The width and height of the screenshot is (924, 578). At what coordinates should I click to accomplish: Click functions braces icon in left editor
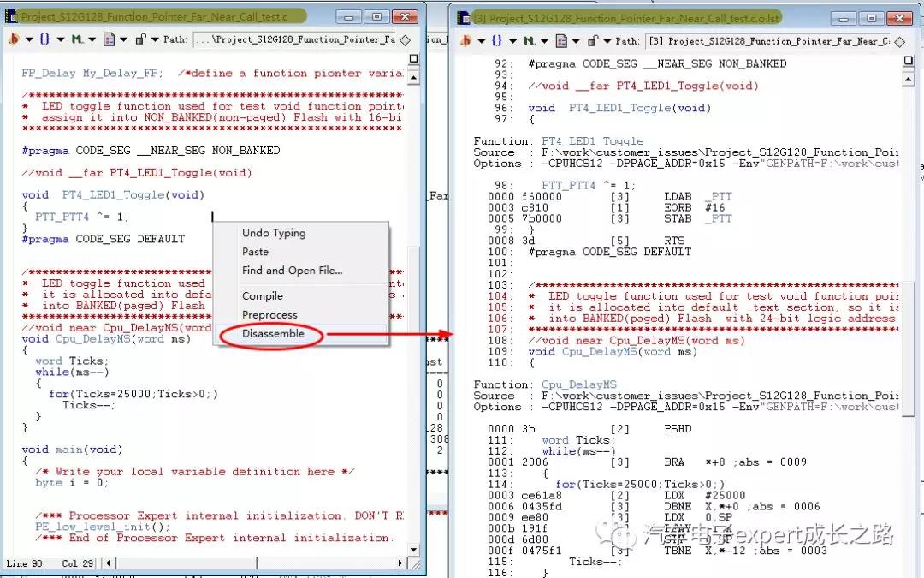click(x=44, y=39)
